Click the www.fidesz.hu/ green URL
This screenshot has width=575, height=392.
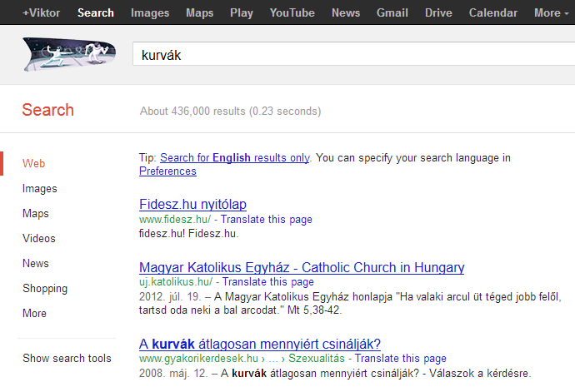coord(175,219)
